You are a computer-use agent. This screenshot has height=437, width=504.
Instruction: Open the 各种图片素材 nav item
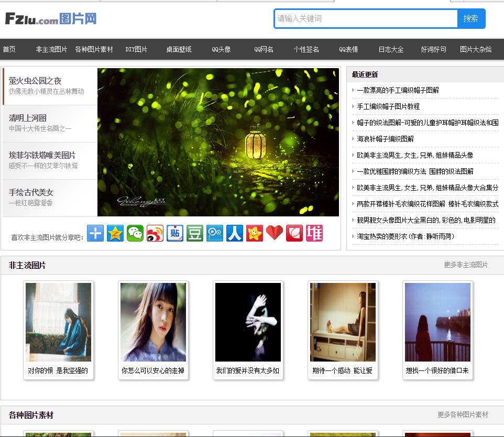(94, 49)
